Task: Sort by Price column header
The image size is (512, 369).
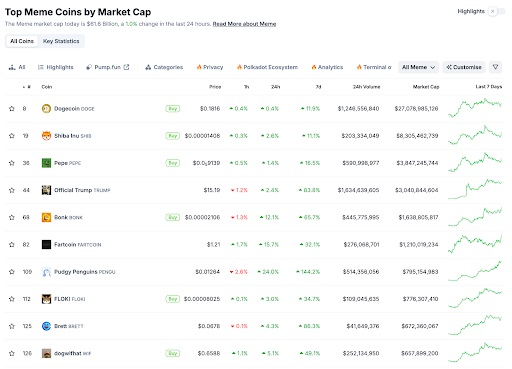Action: [x=215, y=87]
